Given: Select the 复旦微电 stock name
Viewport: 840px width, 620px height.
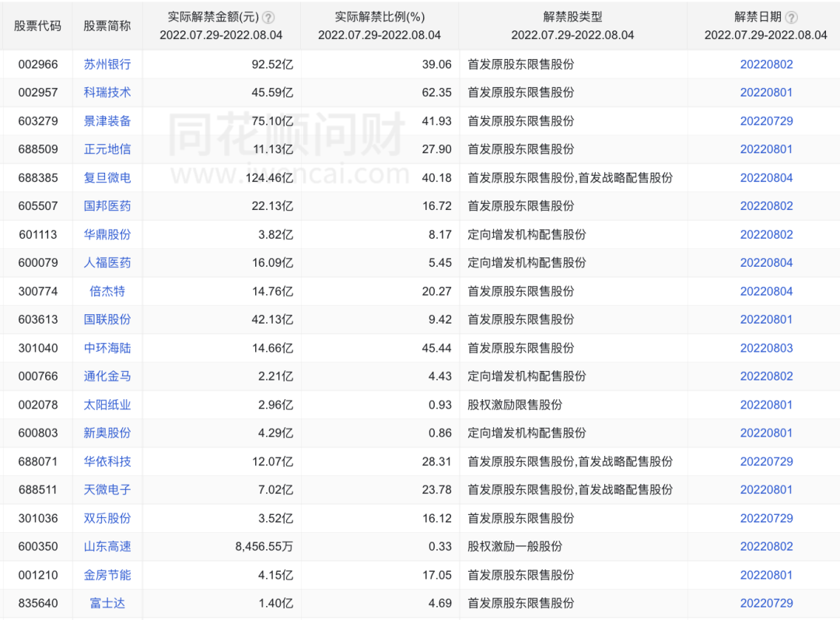Looking at the screenshot, I should point(107,178).
